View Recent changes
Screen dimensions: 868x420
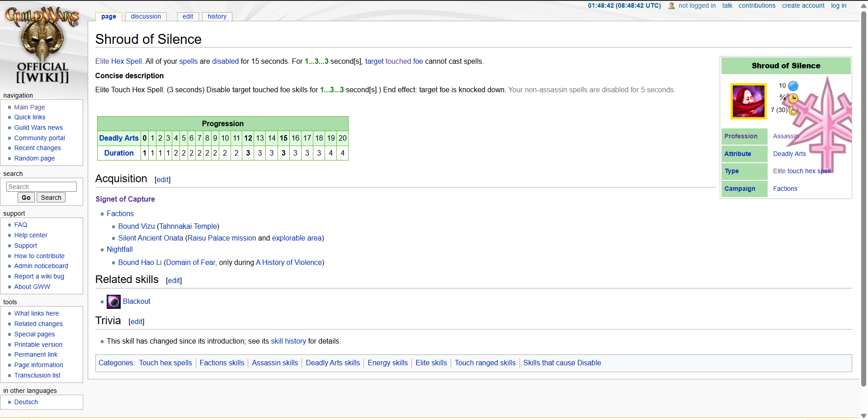(x=37, y=148)
